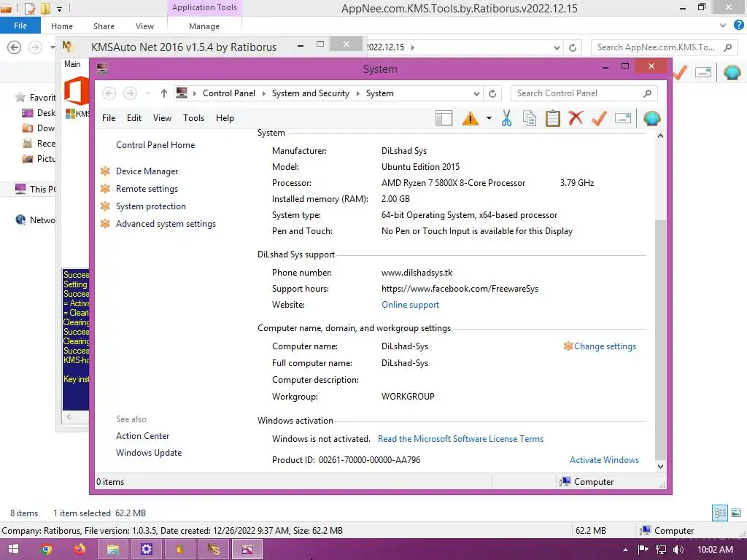The image size is (747, 560).
Task: Open Windows Update
Action: click(149, 453)
